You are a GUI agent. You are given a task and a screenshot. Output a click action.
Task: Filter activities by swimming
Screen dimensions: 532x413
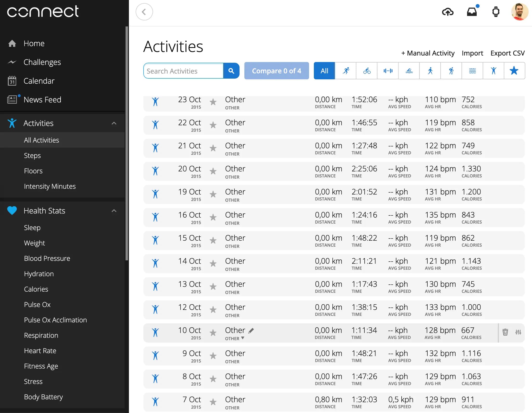coord(409,71)
